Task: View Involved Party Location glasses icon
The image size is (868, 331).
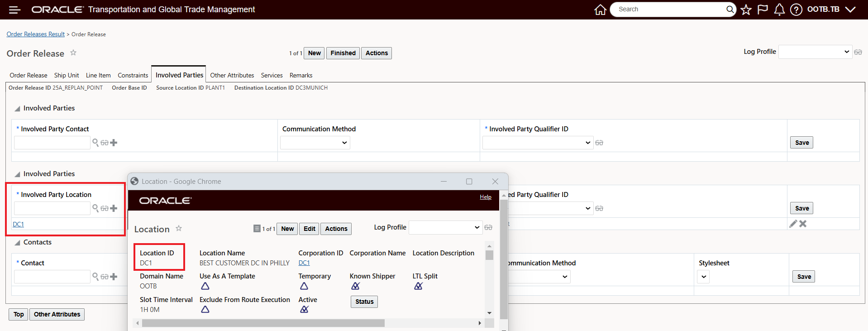Action: 105,208
